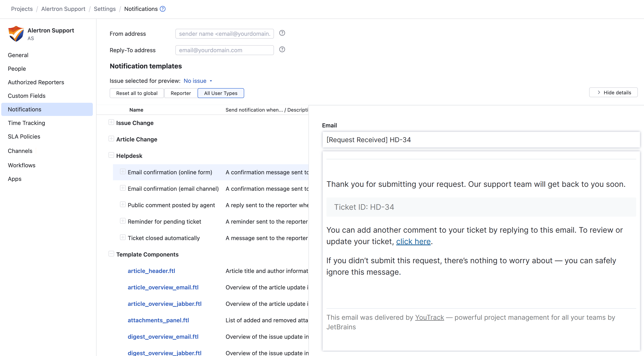644x356 pixels.
Task: Collapse the Helpdesk group
Action: (x=111, y=155)
